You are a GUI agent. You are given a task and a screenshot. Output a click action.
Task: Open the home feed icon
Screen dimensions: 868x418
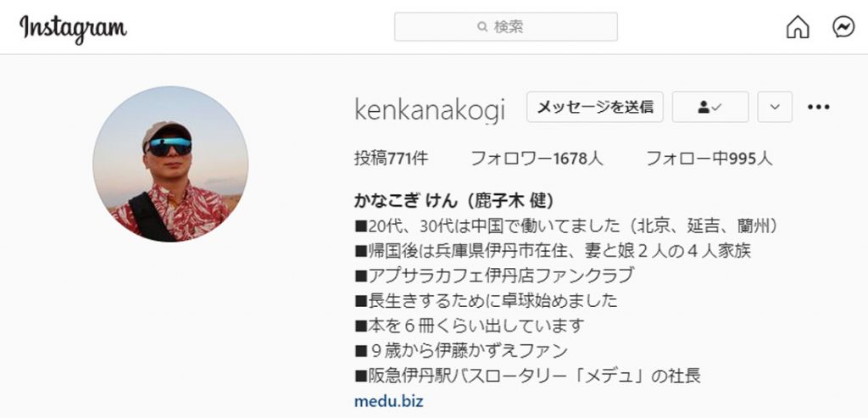pyautogui.click(x=798, y=26)
